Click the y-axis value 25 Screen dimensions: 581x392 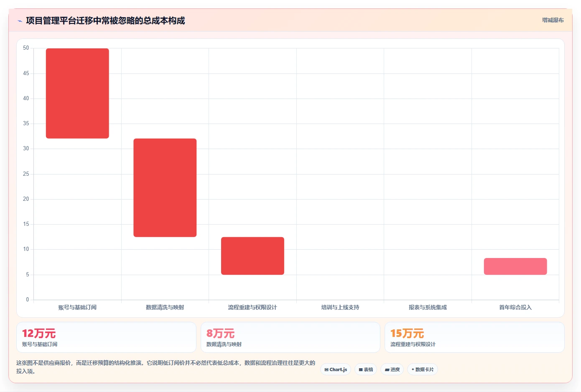pos(26,174)
